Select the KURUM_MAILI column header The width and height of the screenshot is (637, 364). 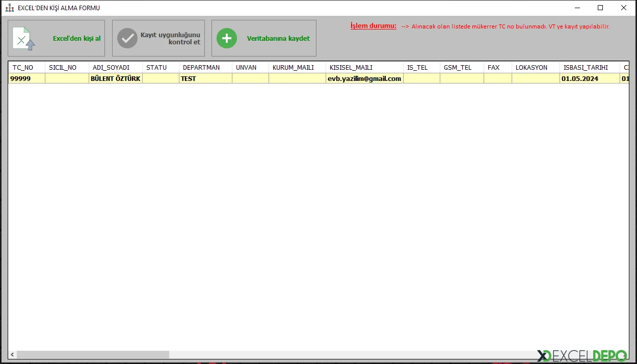pyautogui.click(x=294, y=67)
